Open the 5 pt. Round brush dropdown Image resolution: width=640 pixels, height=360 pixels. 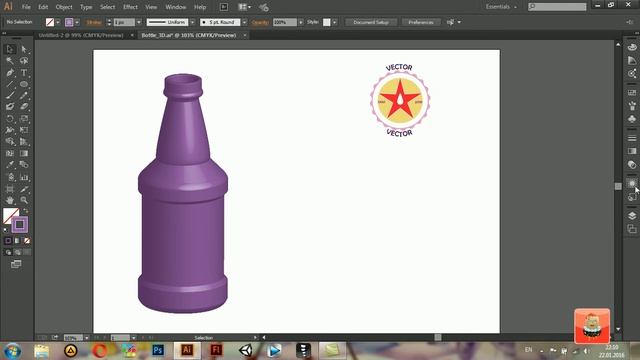pos(244,22)
